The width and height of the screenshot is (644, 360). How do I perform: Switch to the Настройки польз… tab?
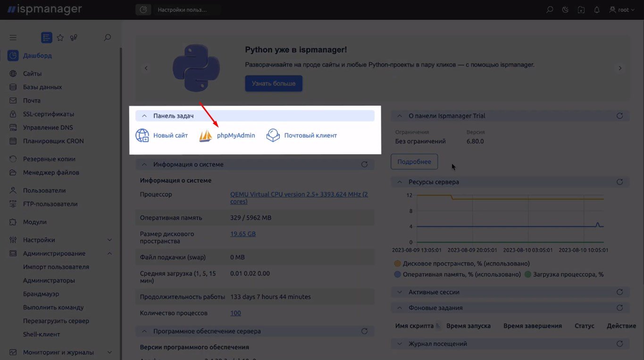point(182,9)
